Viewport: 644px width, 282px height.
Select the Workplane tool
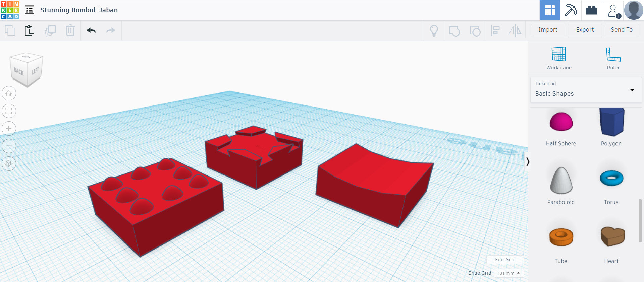coord(559,58)
